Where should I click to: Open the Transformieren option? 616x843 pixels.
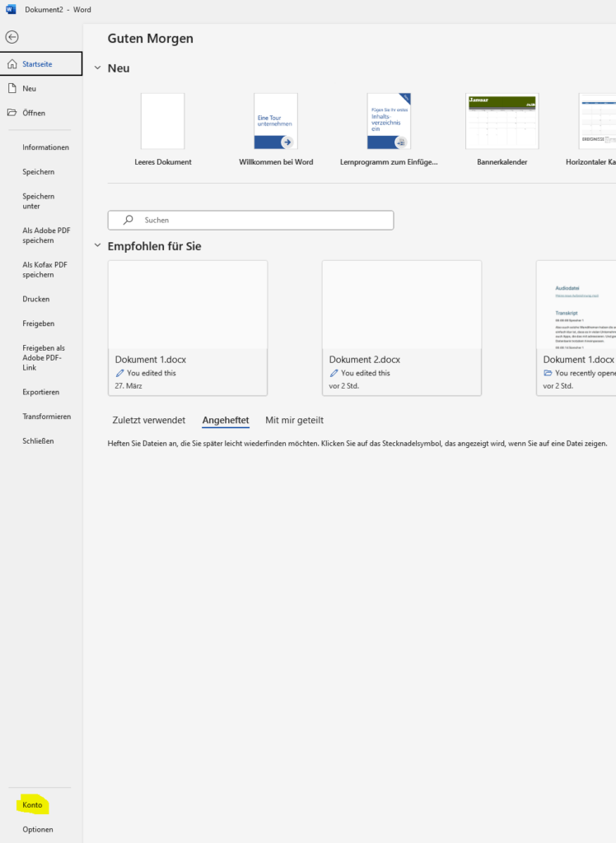pyautogui.click(x=47, y=417)
